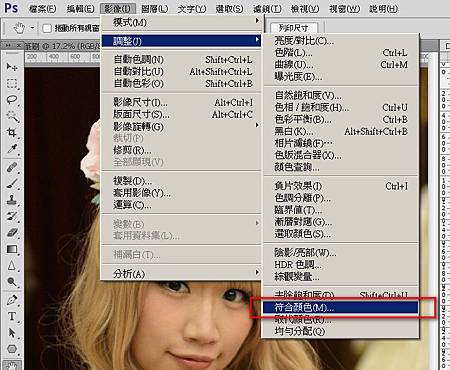Open the 檢視(V) menu
The image size is (450, 370).
(305, 9)
